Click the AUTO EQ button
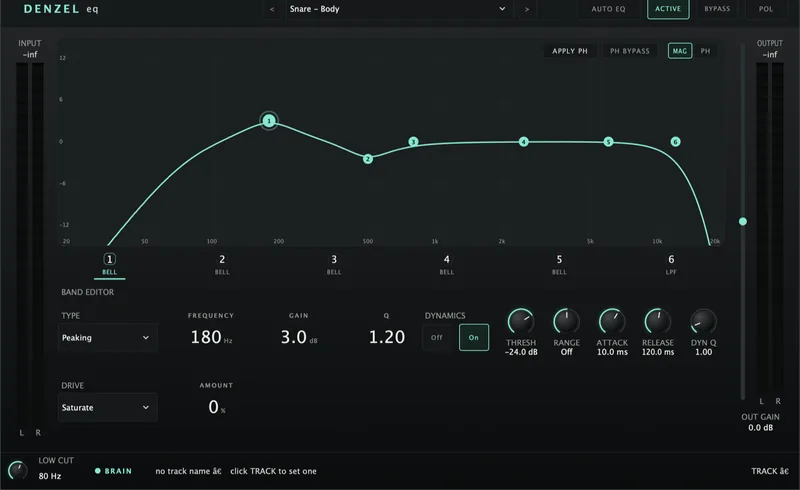Image resolution: width=800 pixels, height=490 pixels. pyautogui.click(x=608, y=9)
